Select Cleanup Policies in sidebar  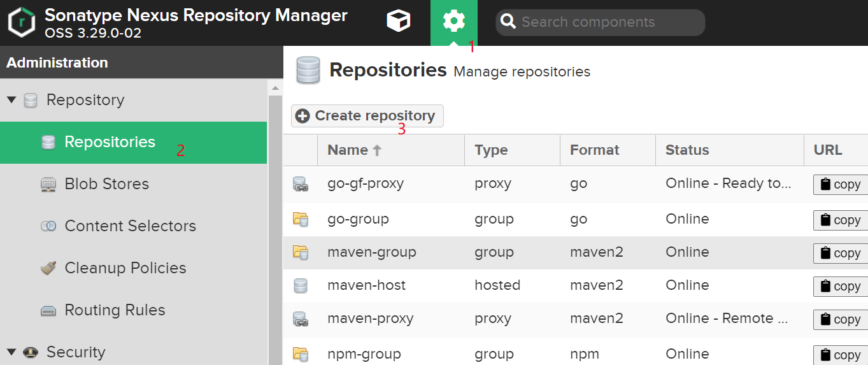pos(125,268)
